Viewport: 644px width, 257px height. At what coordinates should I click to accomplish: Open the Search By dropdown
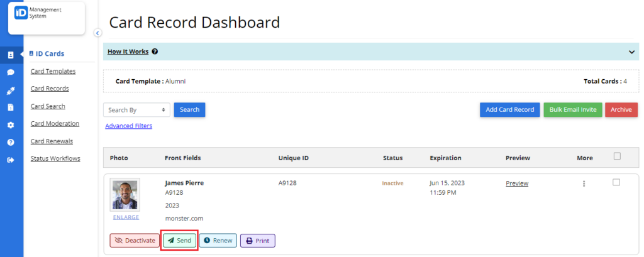(x=136, y=110)
